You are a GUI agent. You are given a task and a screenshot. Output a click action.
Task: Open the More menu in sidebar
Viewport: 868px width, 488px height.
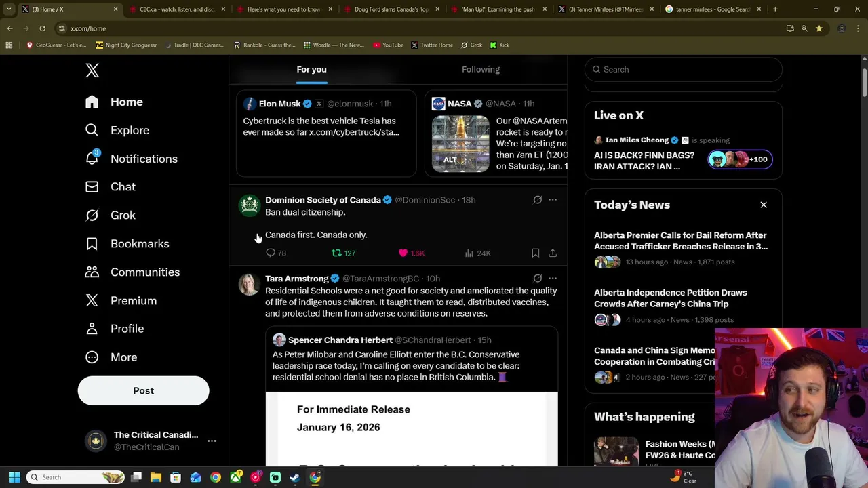click(x=111, y=357)
